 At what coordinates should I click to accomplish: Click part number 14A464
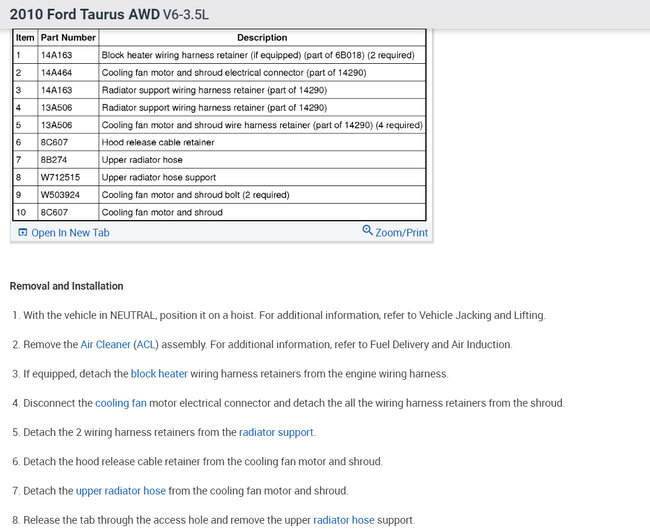click(56, 73)
